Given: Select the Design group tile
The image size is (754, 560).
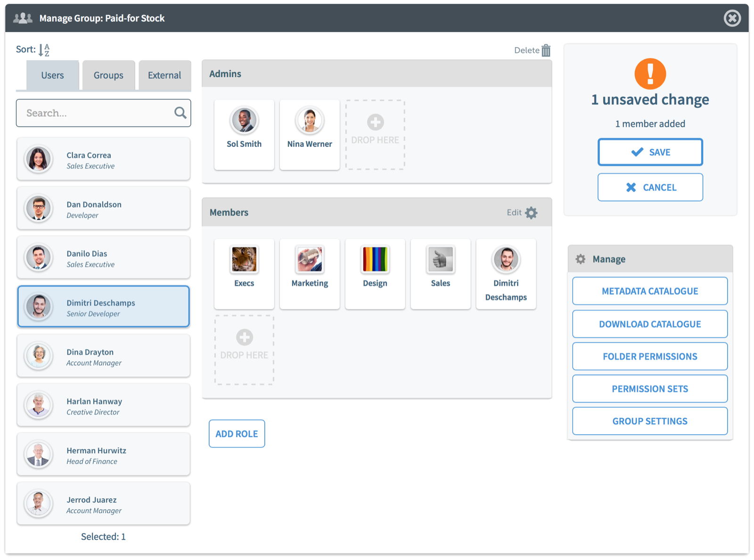Looking at the screenshot, I should point(375,274).
